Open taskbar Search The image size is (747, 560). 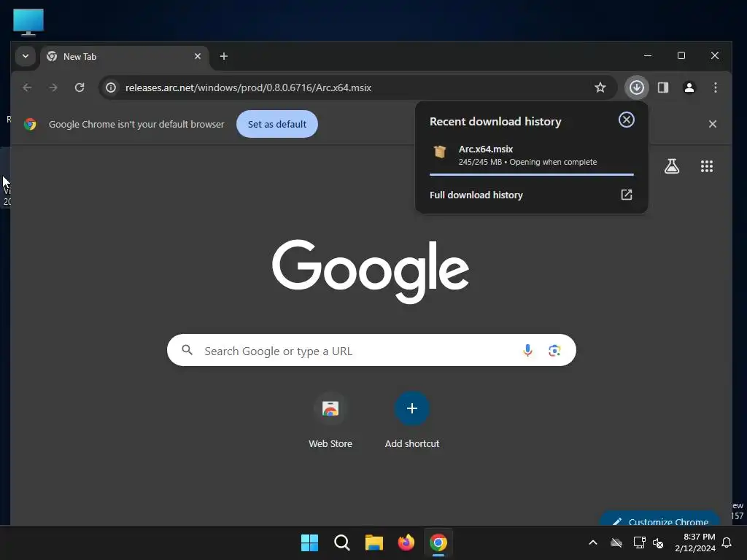pos(342,542)
